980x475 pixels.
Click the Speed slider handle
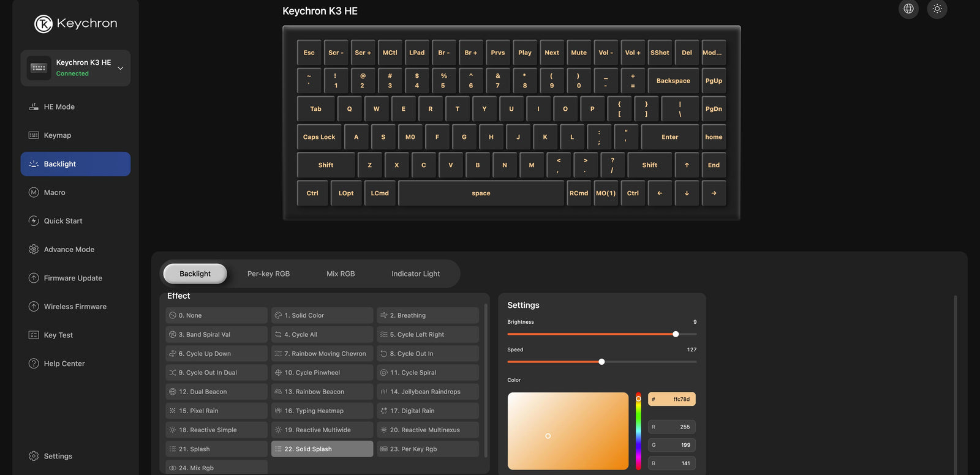[x=601, y=362]
